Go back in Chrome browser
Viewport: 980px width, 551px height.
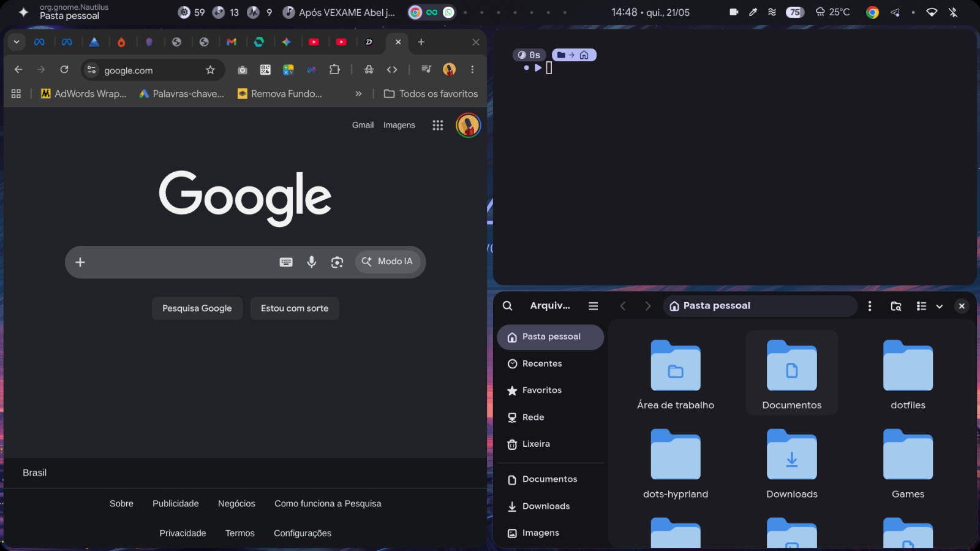click(18, 70)
